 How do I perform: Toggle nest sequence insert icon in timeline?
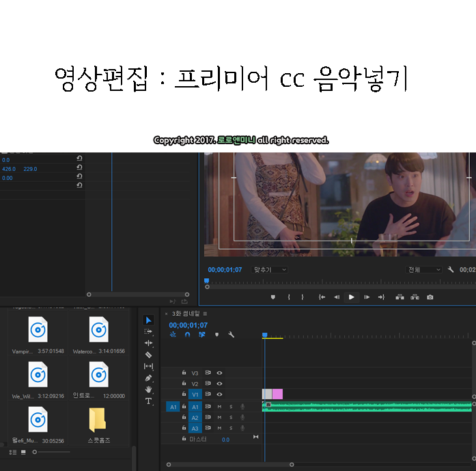[x=173, y=334]
